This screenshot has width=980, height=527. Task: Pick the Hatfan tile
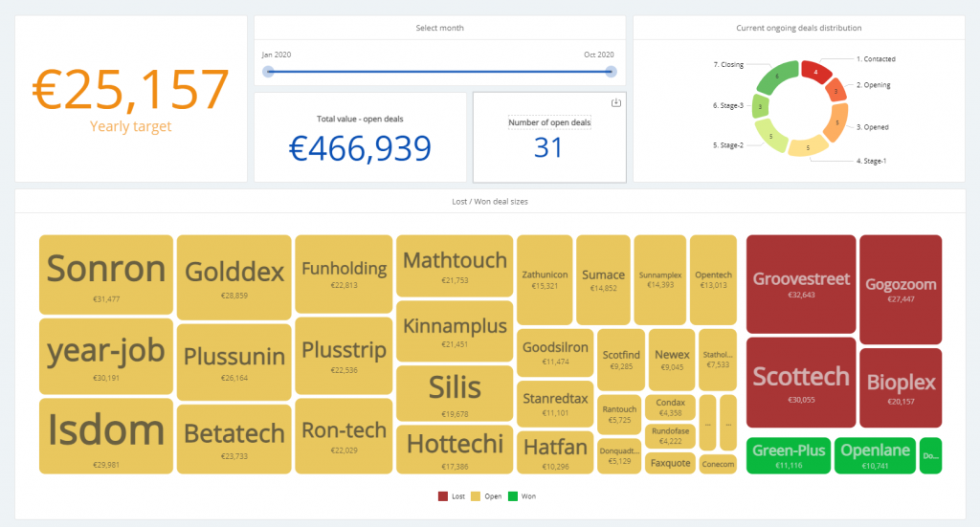click(555, 452)
